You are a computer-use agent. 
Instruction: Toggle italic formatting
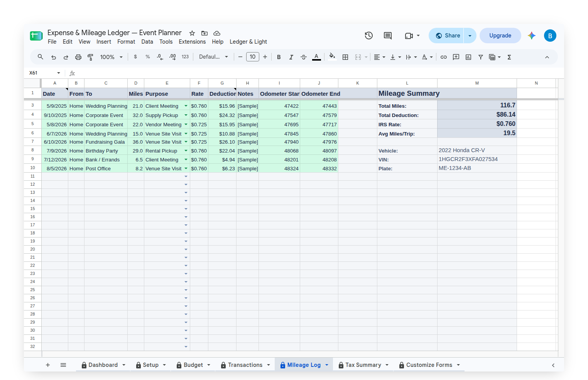point(291,57)
